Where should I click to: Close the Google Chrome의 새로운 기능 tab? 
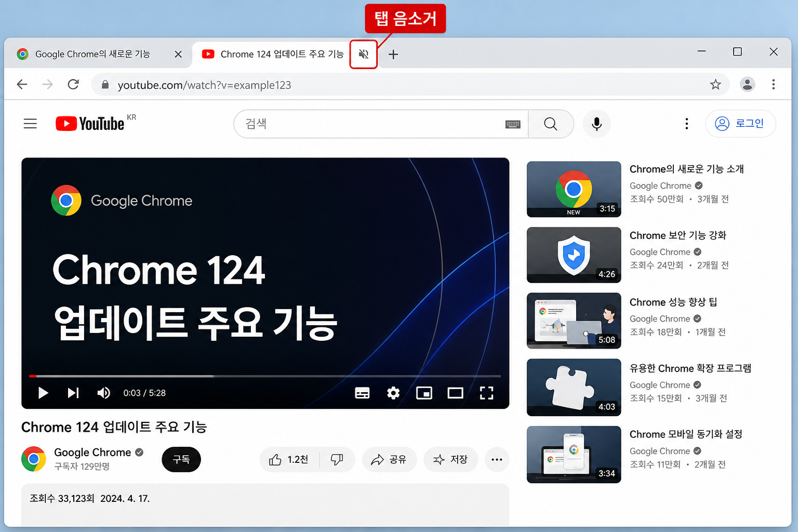178,54
